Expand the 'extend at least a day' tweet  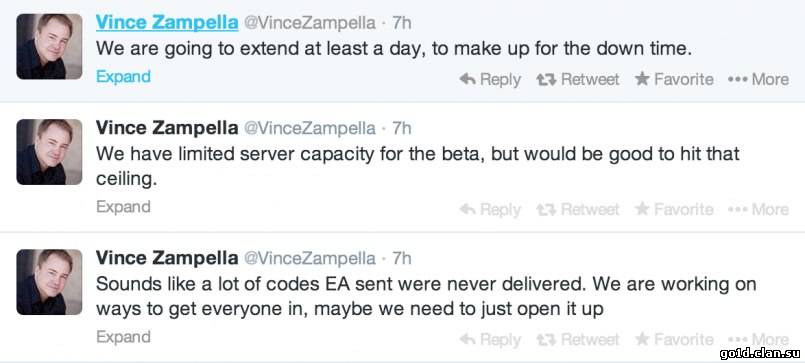[x=123, y=77]
